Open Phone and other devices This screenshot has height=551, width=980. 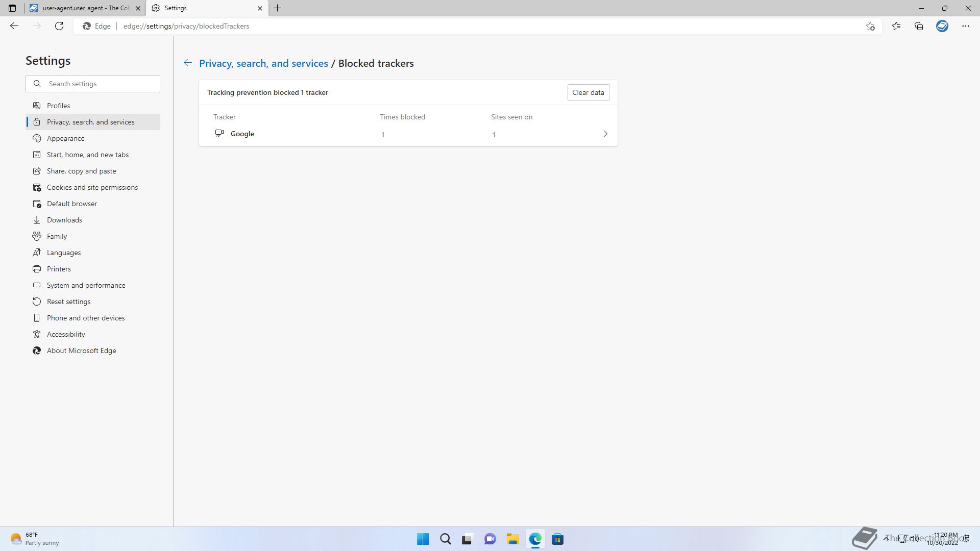93,318
